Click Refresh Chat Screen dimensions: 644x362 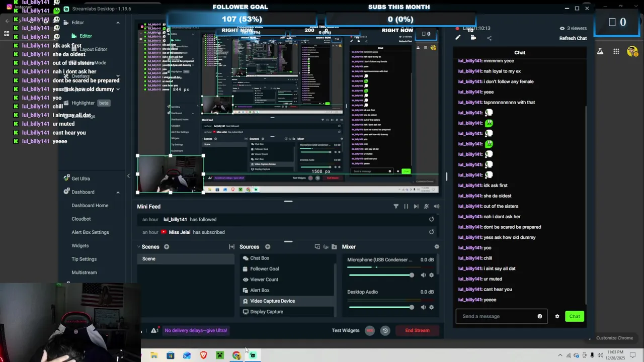coord(573,38)
